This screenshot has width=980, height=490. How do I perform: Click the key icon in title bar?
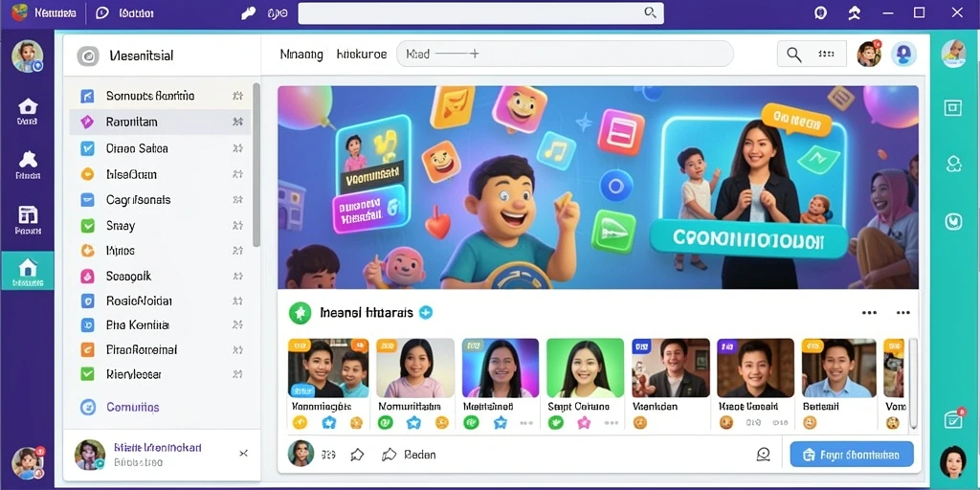(x=248, y=13)
